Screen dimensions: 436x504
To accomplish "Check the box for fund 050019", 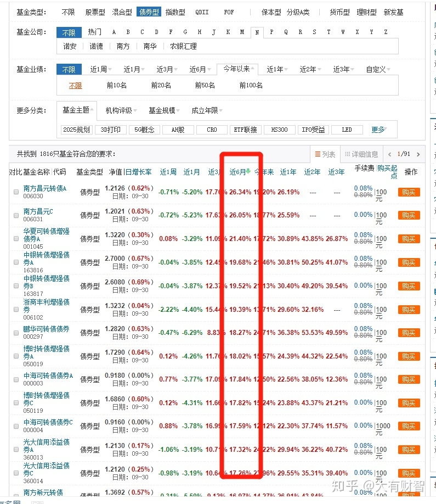I will point(16,356).
